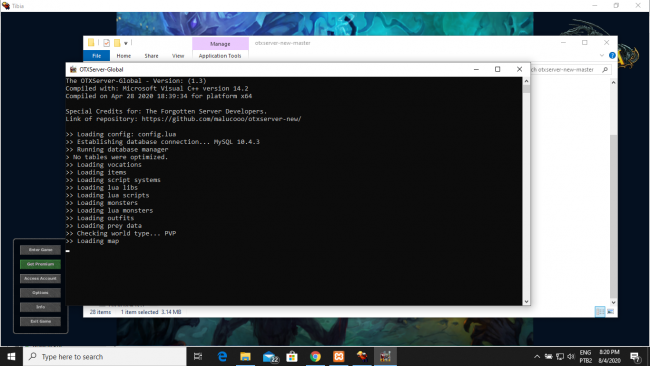This screenshot has width=650, height=366.
Task: Open the Windows Start menu
Action: (11, 356)
